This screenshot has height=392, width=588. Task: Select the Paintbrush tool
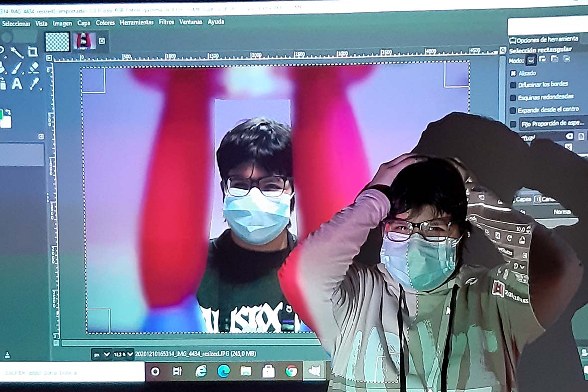[17, 68]
